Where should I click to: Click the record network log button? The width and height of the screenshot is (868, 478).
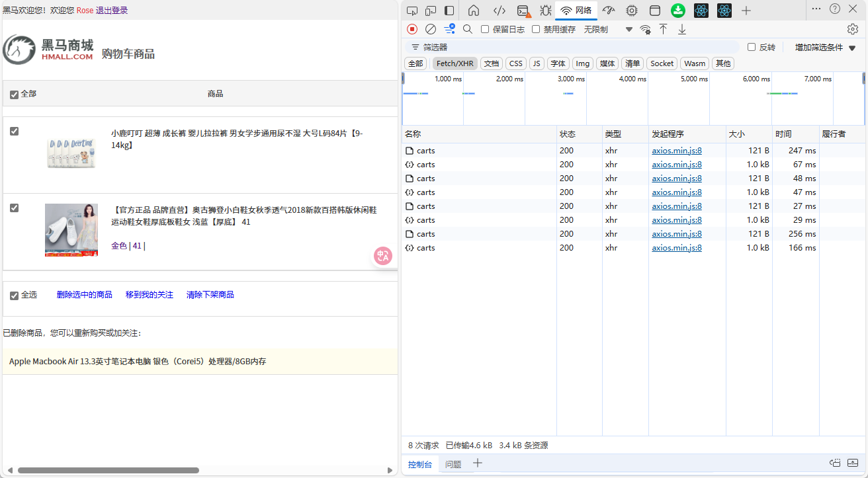[x=412, y=29]
